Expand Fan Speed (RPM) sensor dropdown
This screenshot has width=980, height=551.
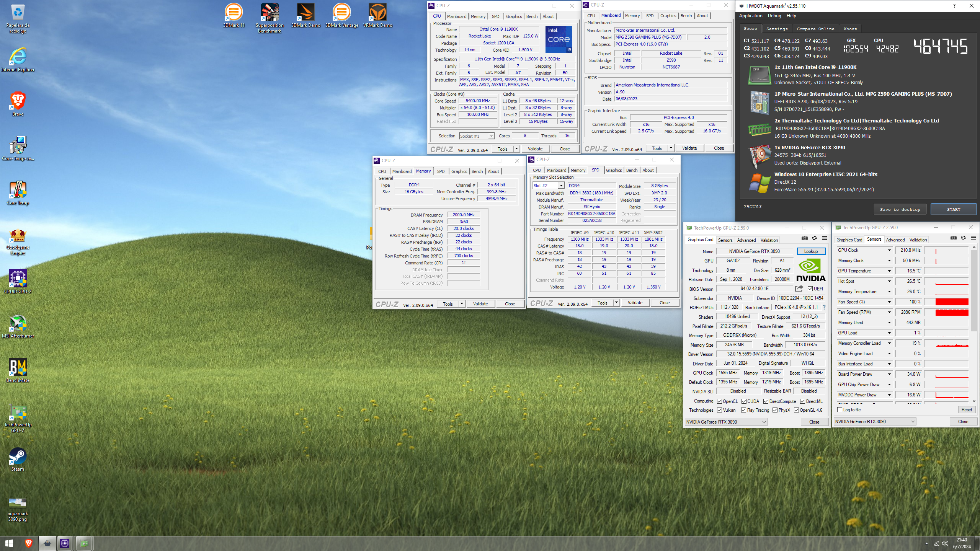[889, 312]
